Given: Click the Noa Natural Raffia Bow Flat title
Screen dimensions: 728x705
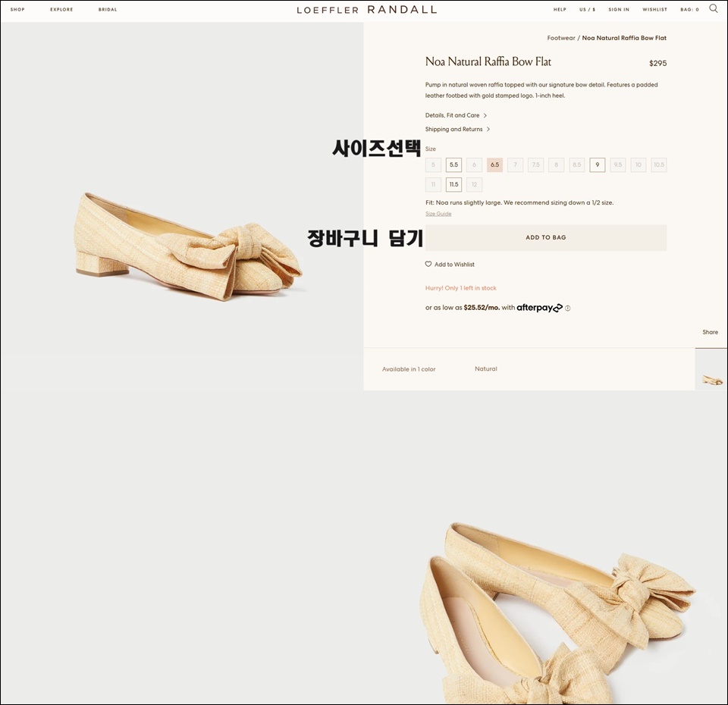Looking at the screenshot, I should click(488, 61).
